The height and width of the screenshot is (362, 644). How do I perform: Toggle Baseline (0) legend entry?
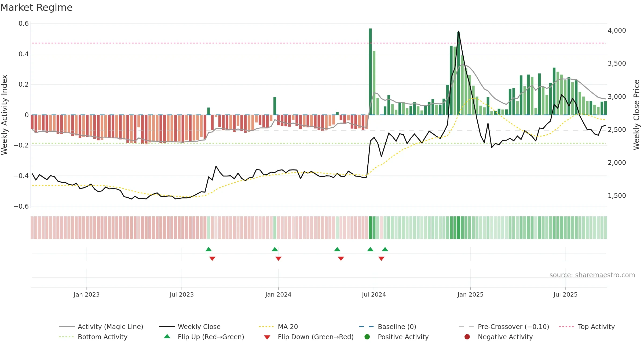point(387,327)
